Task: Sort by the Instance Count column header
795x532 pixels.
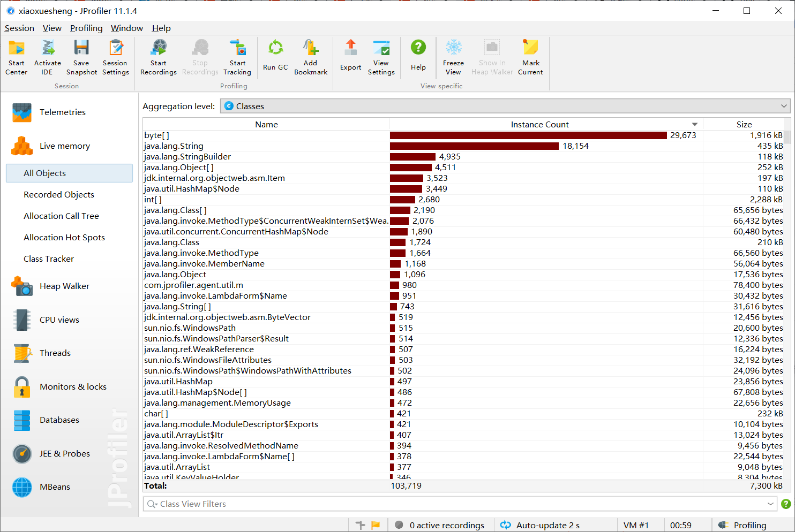Action: point(546,124)
